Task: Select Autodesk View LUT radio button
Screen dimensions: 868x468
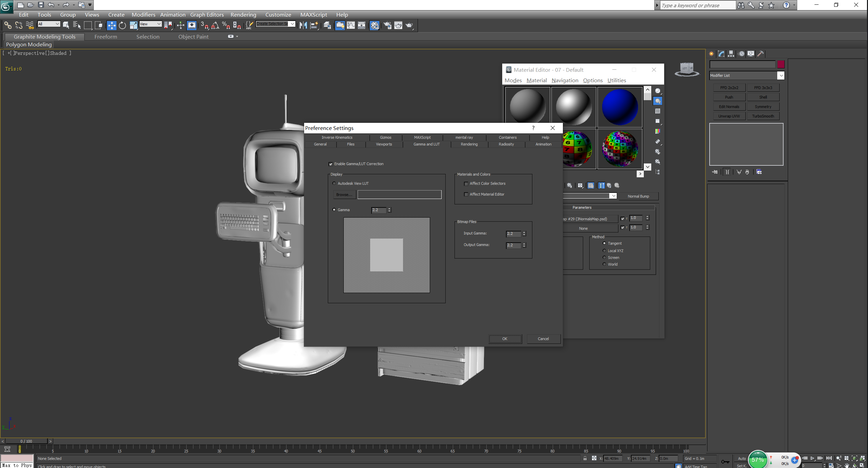Action: tap(334, 183)
